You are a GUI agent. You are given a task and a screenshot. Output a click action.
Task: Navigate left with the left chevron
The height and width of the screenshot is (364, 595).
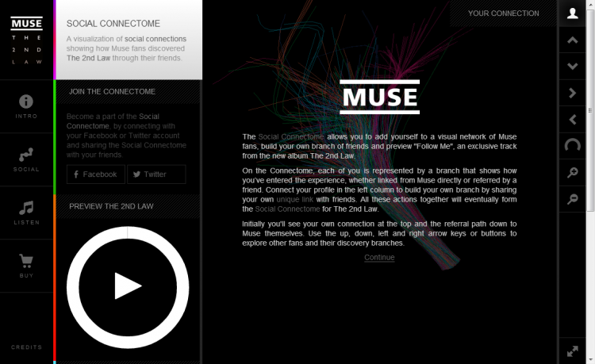[x=572, y=120]
